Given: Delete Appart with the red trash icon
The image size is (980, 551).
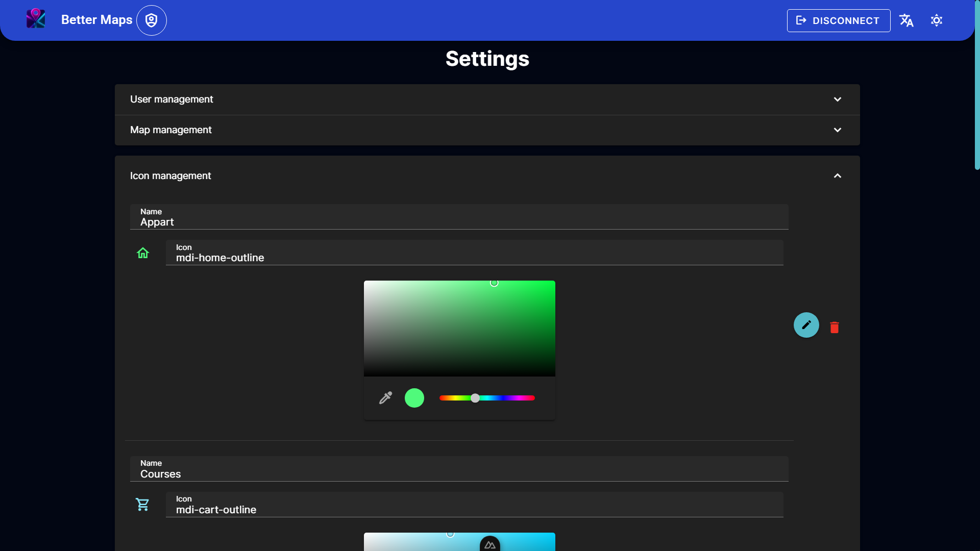Looking at the screenshot, I should tap(834, 328).
